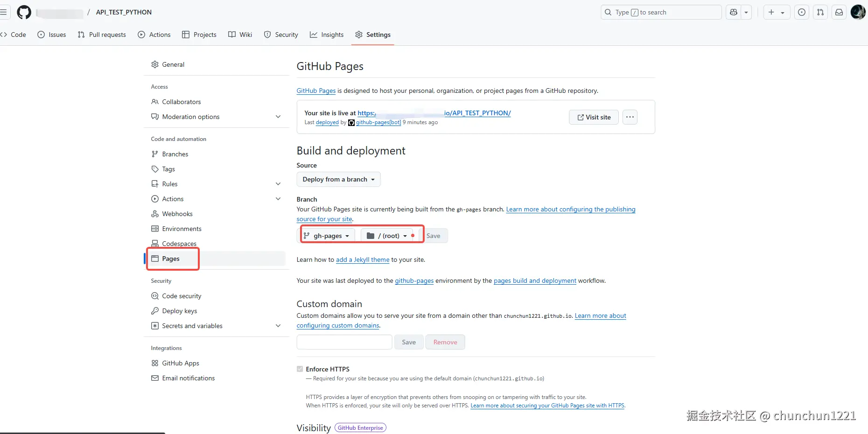
Task: Switch to the Actions repository tab
Action: (154, 35)
